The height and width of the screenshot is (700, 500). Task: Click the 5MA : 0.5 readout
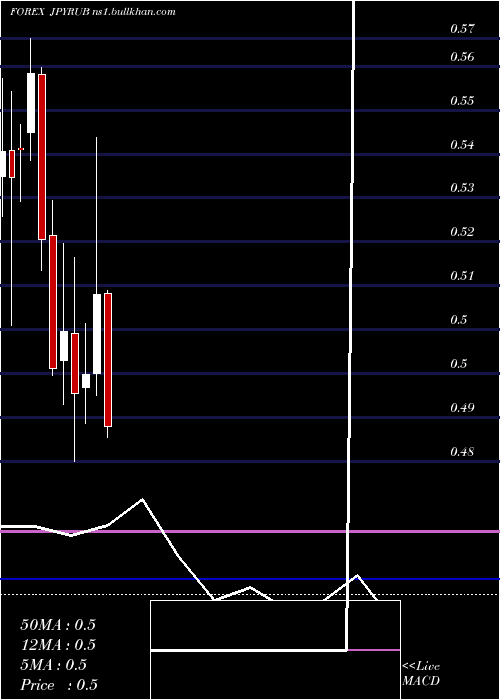tap(54, 665)
